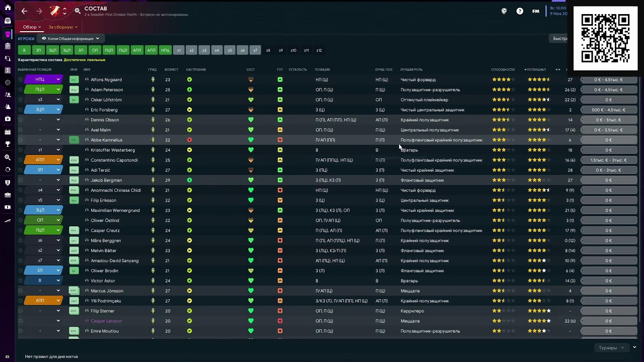Select the row checkbox for Eric Forsberg
Image resolution: width=644 pixels, height=362 pixels.
21,110
